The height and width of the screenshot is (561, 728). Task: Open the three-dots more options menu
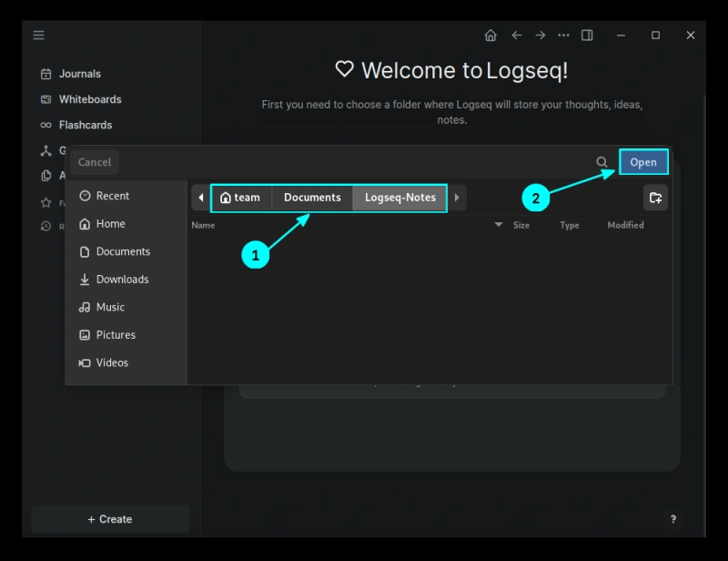(x=563, y=36)
